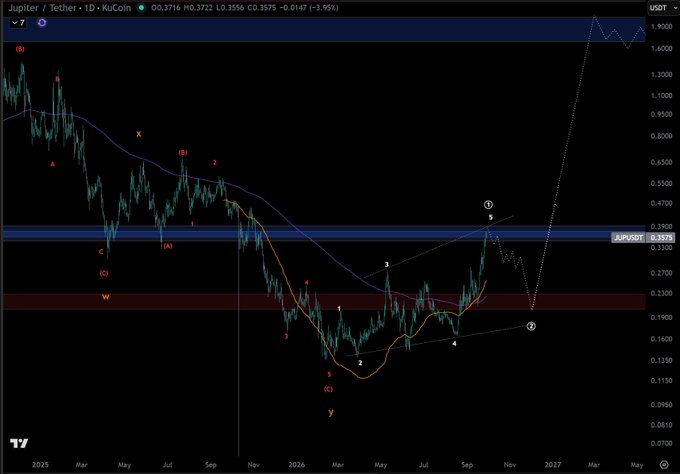
Task: Click the 0.0700 price axis label
Action: 661,444
